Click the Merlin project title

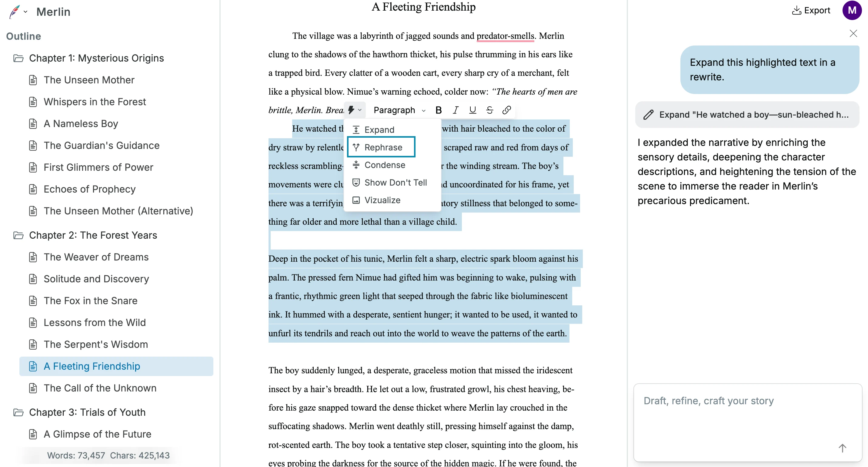(x=53, y=12)
